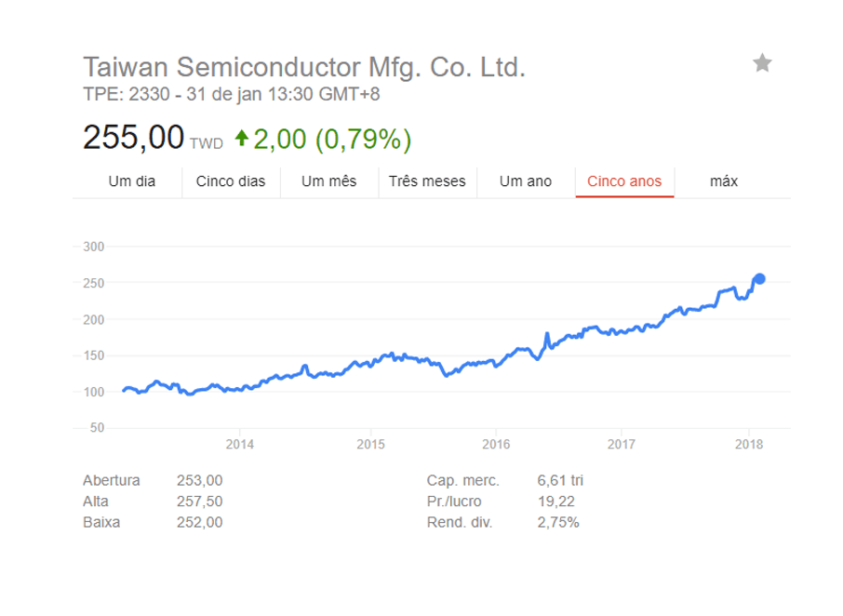
Task: Click the 2018 axis label
Action: [749, 444]
